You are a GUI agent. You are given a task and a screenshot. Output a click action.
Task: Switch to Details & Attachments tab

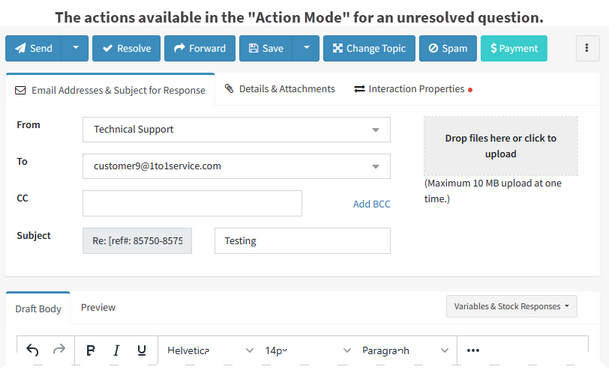coord(280,89)
